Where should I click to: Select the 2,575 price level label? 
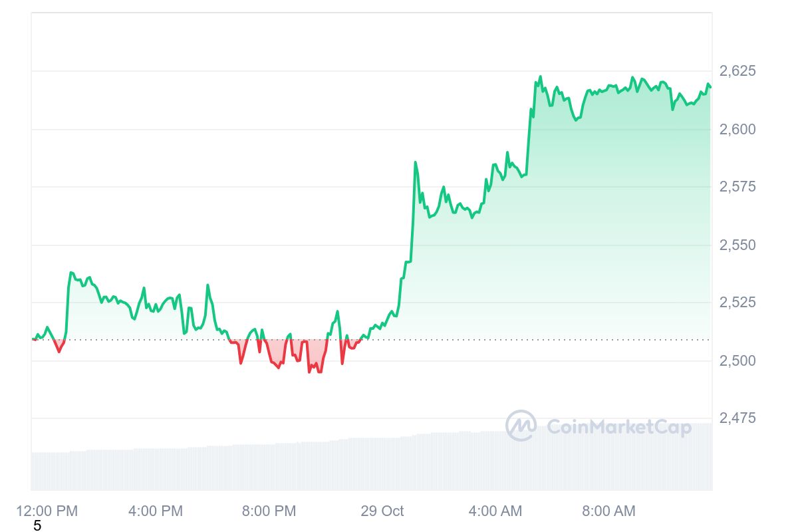coord(737,187)
